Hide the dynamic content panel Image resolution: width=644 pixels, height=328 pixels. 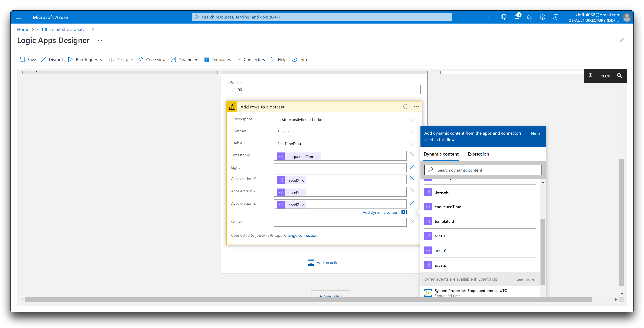(x=535, y=133)
